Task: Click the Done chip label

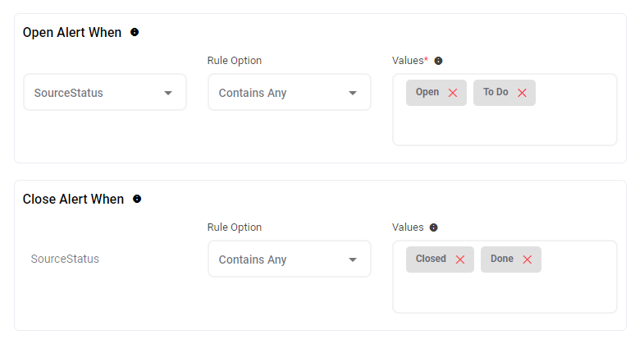Action: coord(501,259)
